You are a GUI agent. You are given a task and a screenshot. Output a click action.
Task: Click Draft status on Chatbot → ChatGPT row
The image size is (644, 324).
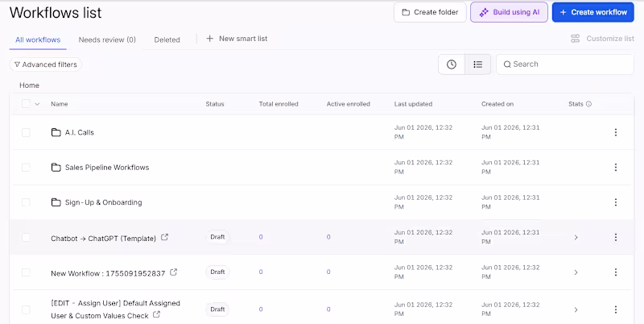[217, 237]
